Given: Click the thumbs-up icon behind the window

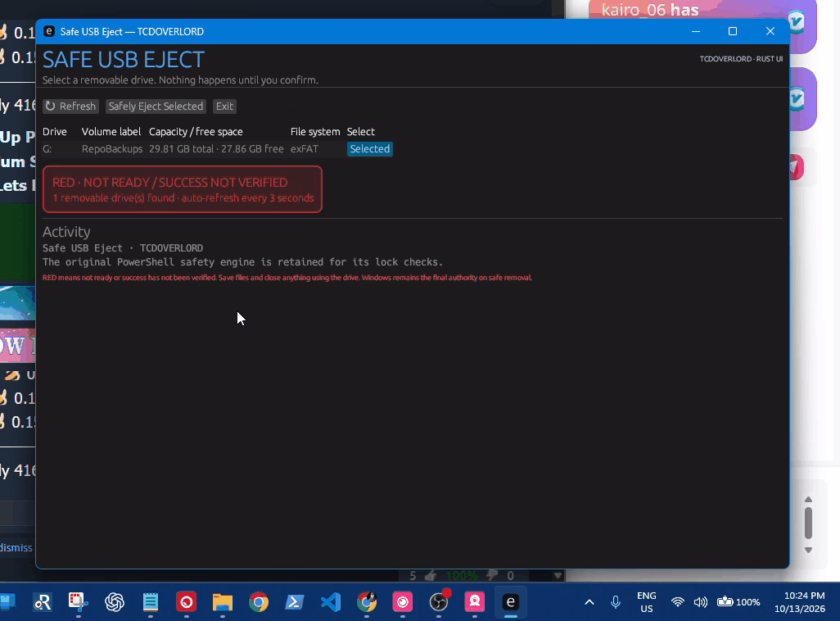Looking at the screenshot, I should pyautogui.click(x=431, y=575).
